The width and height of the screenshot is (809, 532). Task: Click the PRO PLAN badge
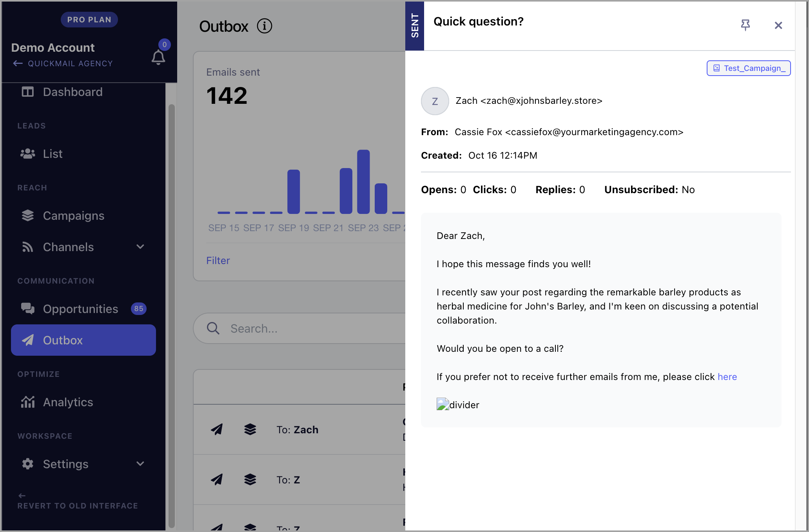[x=89, y=20]
